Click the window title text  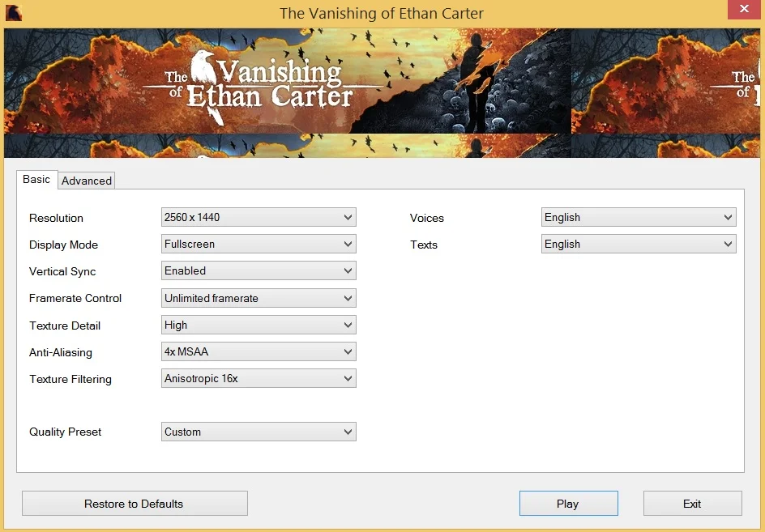coord(382,13)
